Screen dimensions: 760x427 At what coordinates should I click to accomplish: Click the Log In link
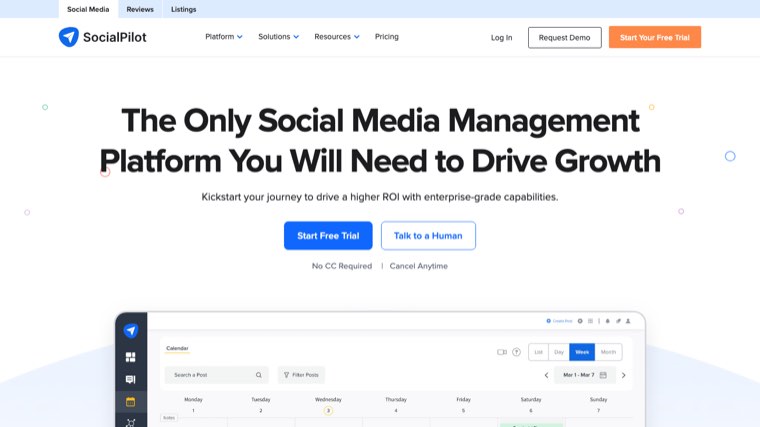(501, 37)
